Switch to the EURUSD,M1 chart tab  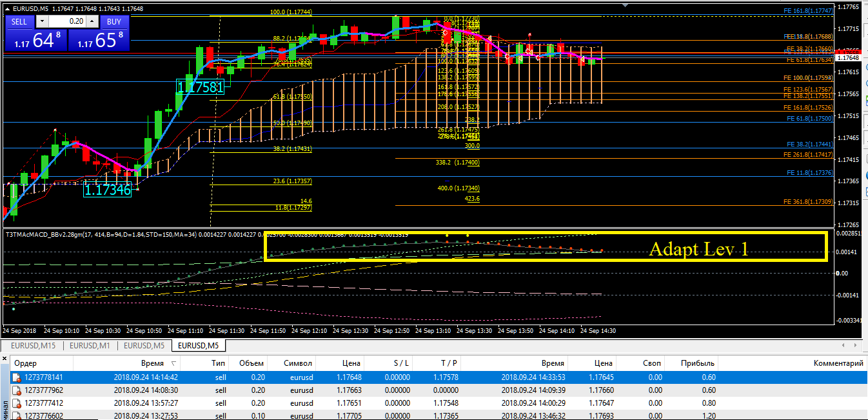89,346
